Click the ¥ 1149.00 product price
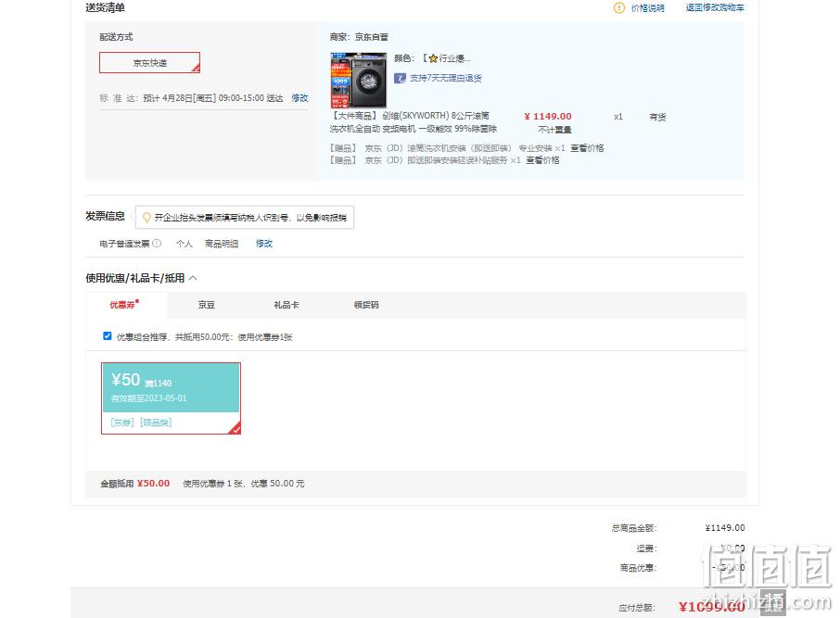 [548, 116]
